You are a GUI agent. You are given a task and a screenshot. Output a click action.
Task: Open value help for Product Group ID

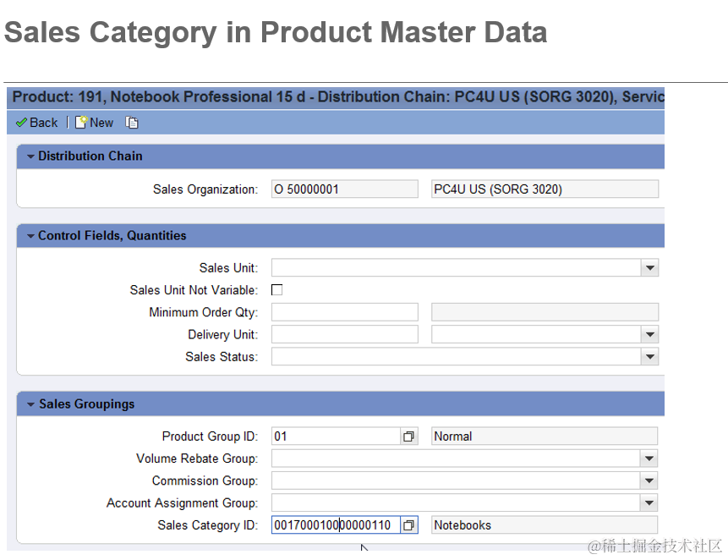(x=408, y=436)
